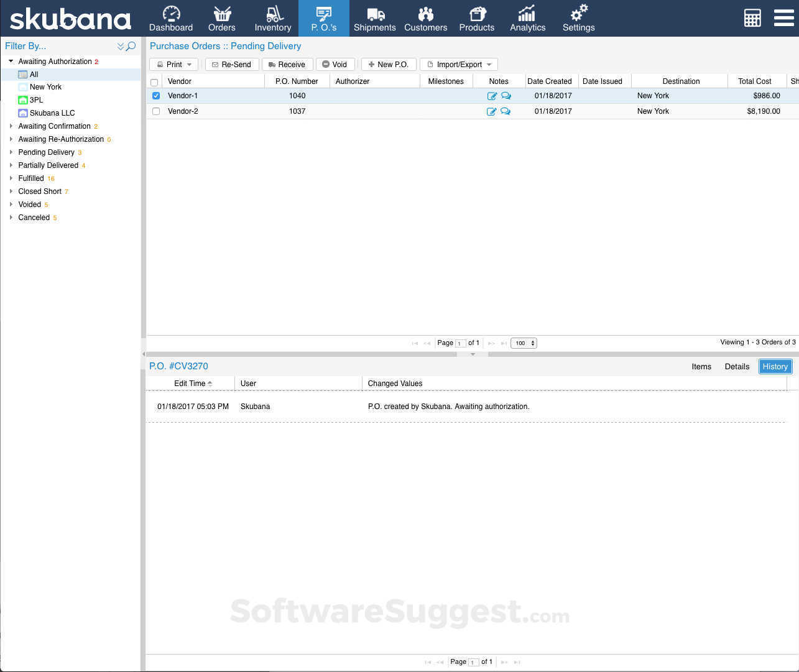Viewport: 799px width, 672px height.
Task: Check the checkbox for Vendor-2 row
Action: [155, 111]
